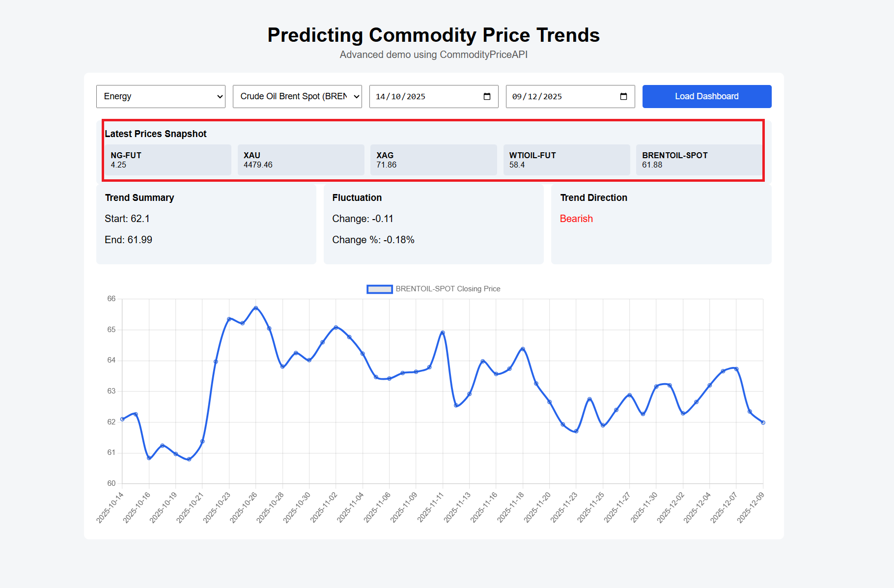Image resolution: width=894 pixels, height=588 pixels.
Task: Select the XAG silver price card
Action: (433, 160)
